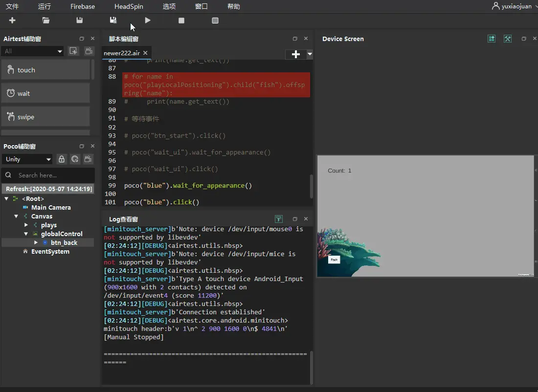Click the new script plus icon in toolbar
538x392 pixels.
click(x=12, y=21)
